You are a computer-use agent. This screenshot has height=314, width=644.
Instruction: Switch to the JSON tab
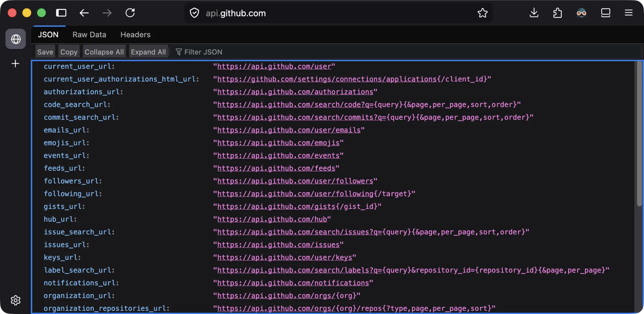(x=48, y=35)
